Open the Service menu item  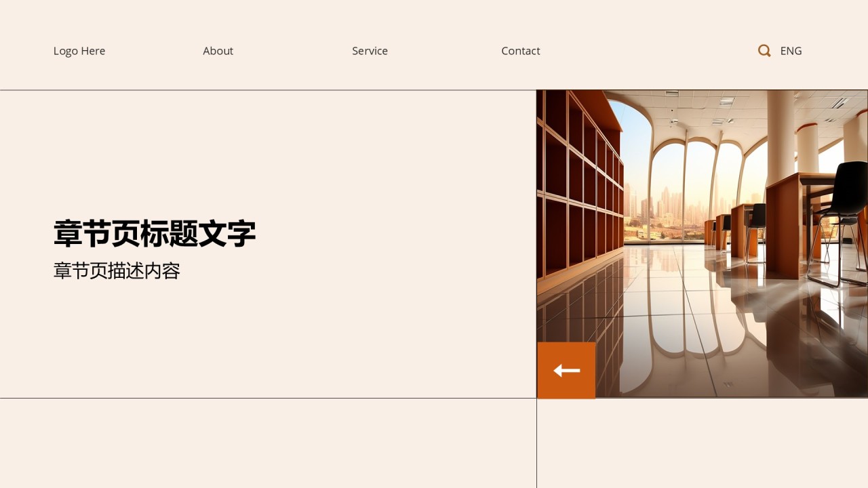pos(370,51)
